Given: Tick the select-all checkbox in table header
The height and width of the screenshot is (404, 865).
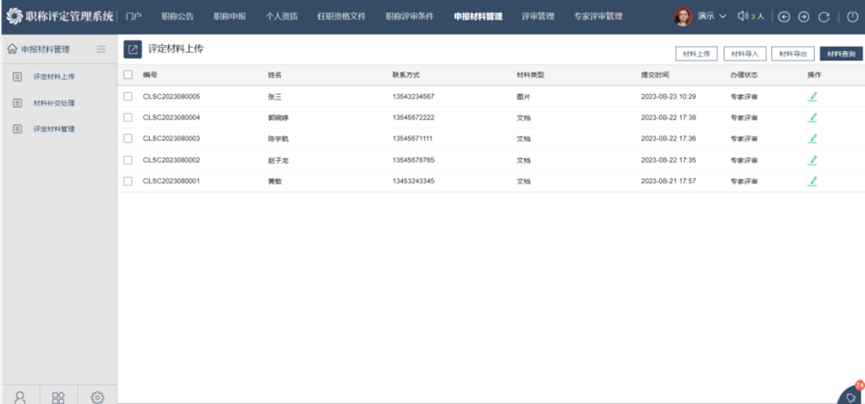Looking at the screenshot, I should 128,75.
